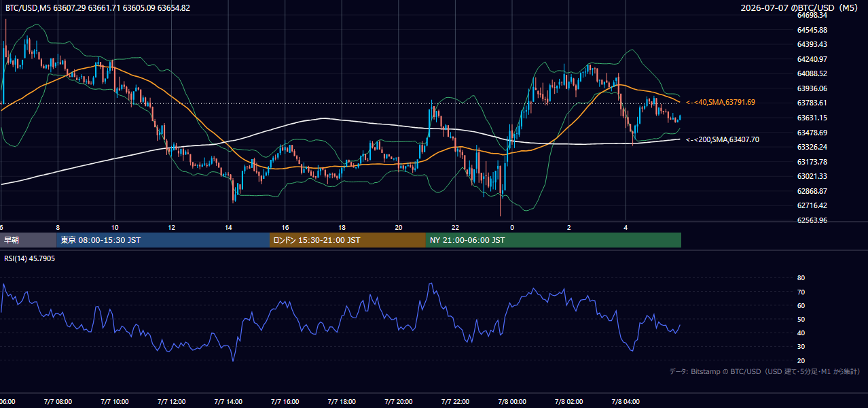Click hour marker 0 under price chart
This screenshot has width=868, height=408.
point(512,227)
